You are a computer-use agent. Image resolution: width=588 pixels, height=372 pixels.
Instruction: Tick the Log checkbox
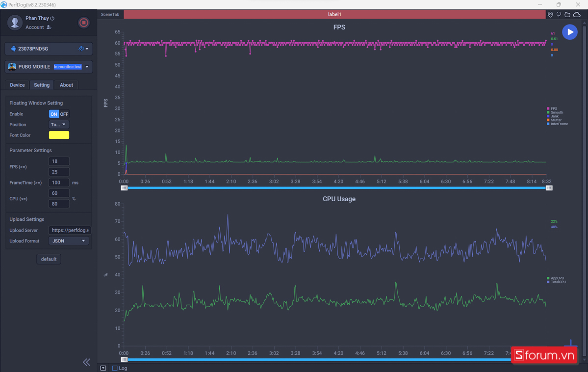(x=115, y=368)
